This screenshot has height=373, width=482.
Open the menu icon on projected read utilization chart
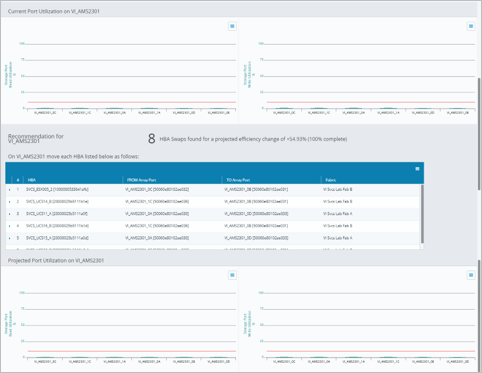point(232,275)
